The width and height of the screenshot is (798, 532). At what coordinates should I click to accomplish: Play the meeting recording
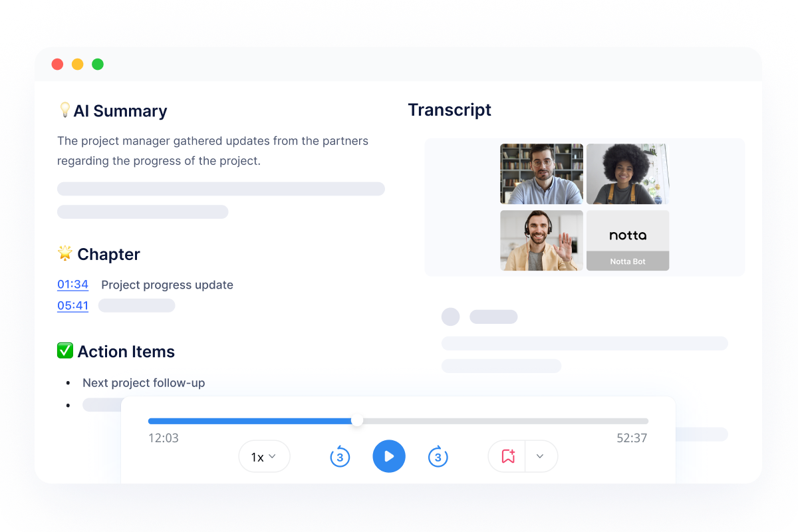click(x=389, y=456)
